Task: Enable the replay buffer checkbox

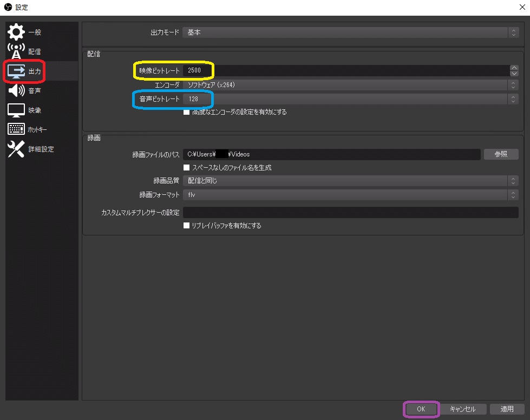Action: tap(187, 226)
